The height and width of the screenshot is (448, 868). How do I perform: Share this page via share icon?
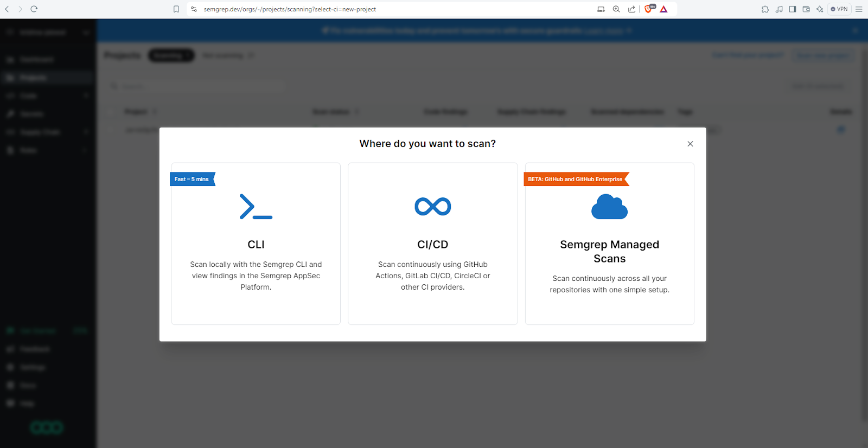(x=631, y=9)
